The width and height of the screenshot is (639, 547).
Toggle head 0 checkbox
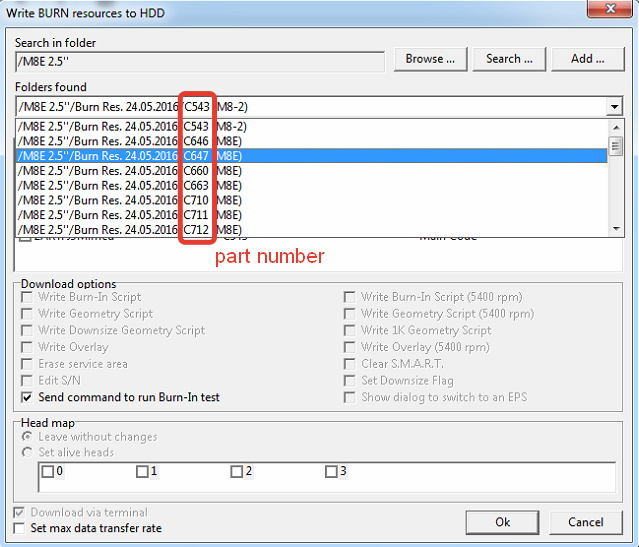click(47, 472)
